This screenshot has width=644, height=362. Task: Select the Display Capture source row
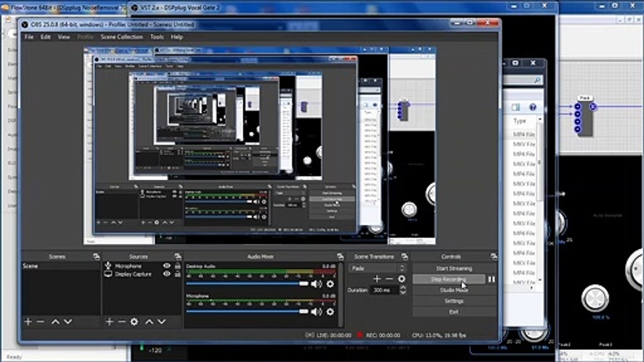click(x=142, y=274)
